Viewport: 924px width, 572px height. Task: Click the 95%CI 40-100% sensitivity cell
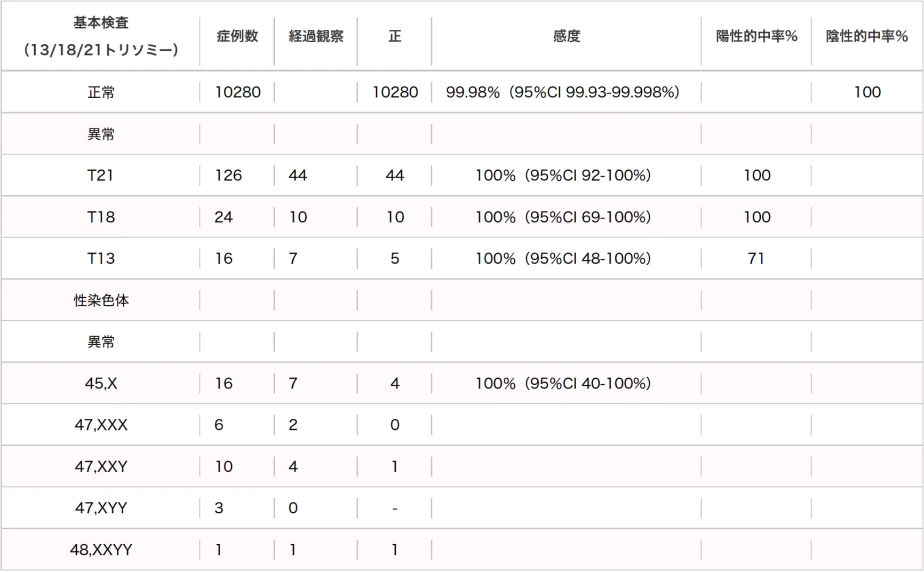pos(563,384)
